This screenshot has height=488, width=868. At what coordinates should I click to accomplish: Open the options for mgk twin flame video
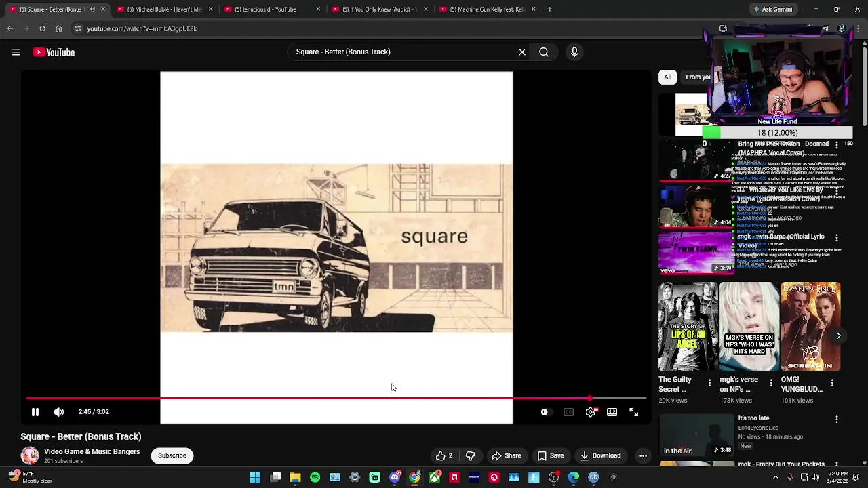836,238
